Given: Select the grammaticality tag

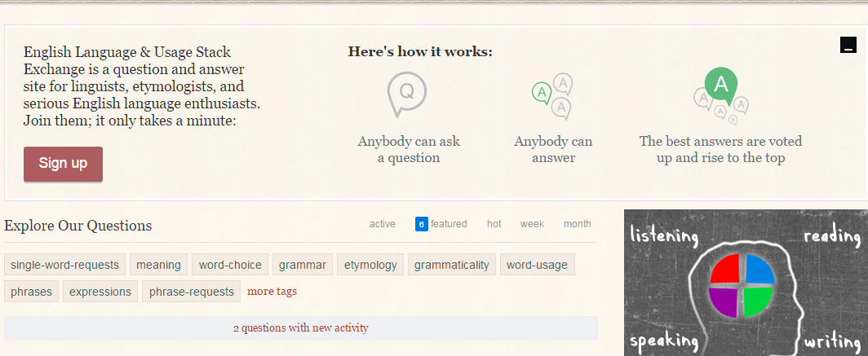Looking at the screenshot, I should pos(452,265).
